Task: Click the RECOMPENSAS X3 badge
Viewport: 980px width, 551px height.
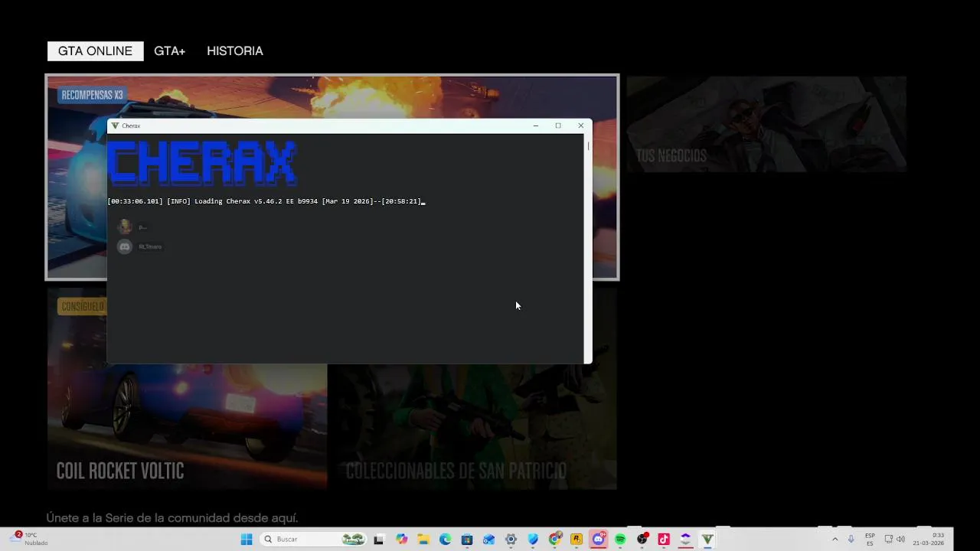Action: click(x=92, y=95)
